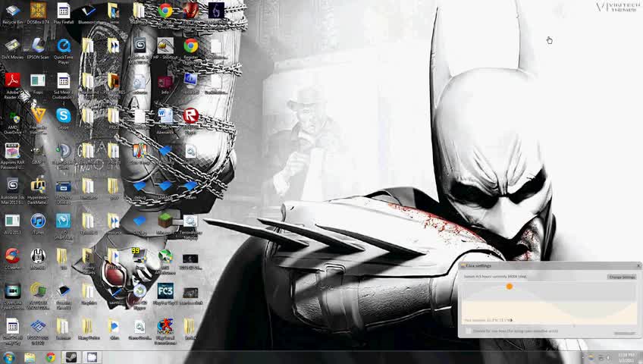This screenshot has height=364, width=643.
Task: Open the Fraps 99 counter icon
Action: [x=140, y=257]
